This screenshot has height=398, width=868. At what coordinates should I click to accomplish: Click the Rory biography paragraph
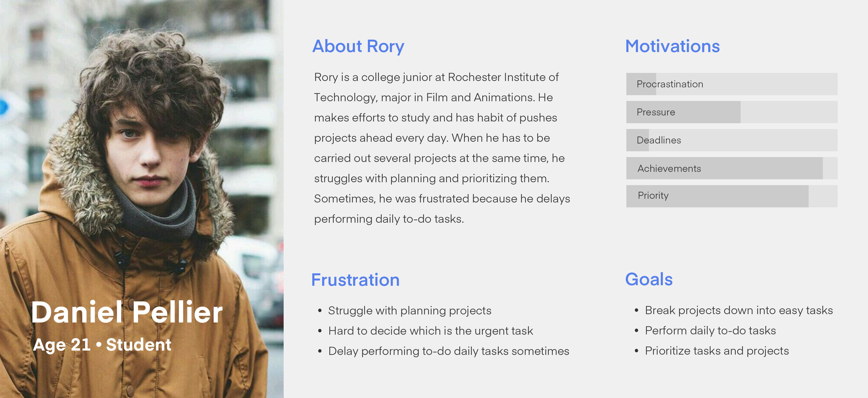click(442, 148)
